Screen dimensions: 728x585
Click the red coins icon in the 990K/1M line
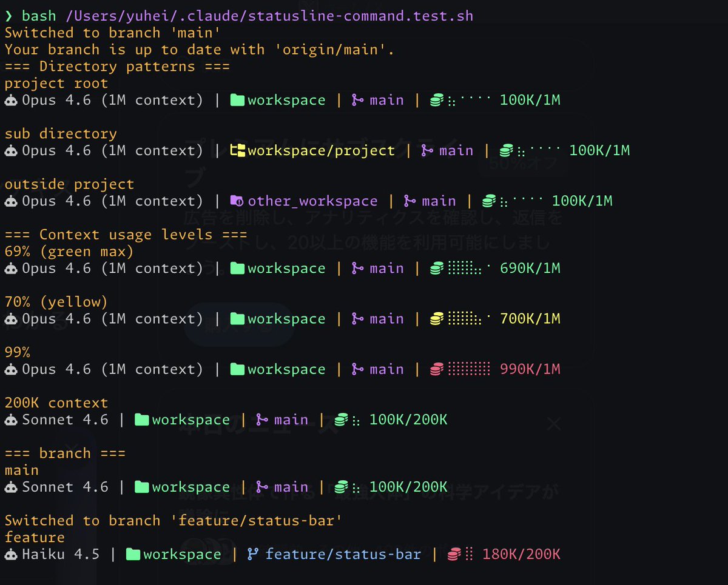[x=436, y=369]
